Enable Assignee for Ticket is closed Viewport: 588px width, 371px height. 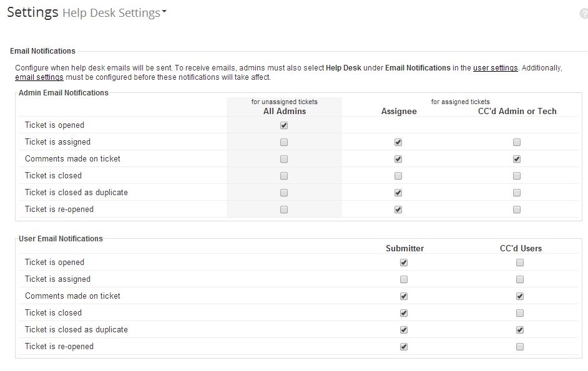tap(398, 176)
